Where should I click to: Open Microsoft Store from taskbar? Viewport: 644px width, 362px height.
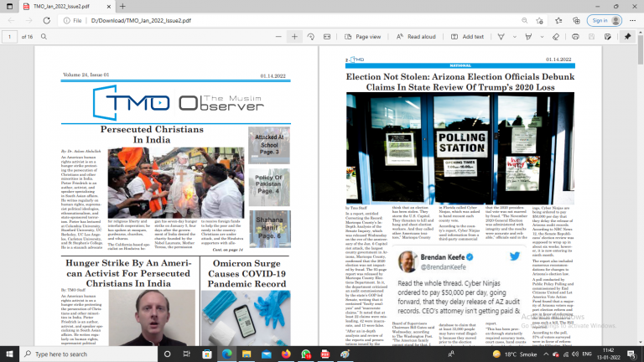(x=207, y=354)
